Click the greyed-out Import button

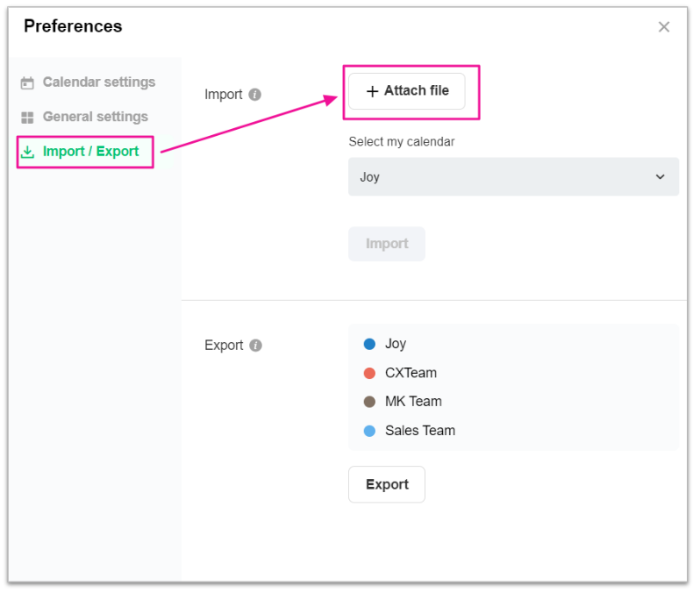coord(387,244)
